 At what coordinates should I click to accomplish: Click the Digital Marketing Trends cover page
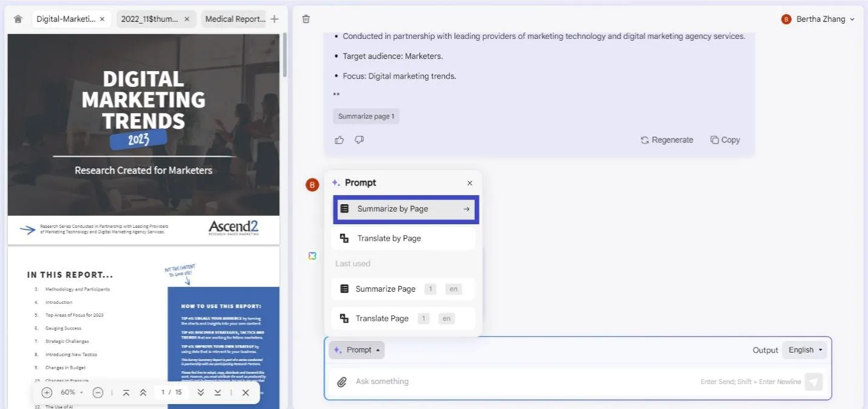[x=143, y=139]
